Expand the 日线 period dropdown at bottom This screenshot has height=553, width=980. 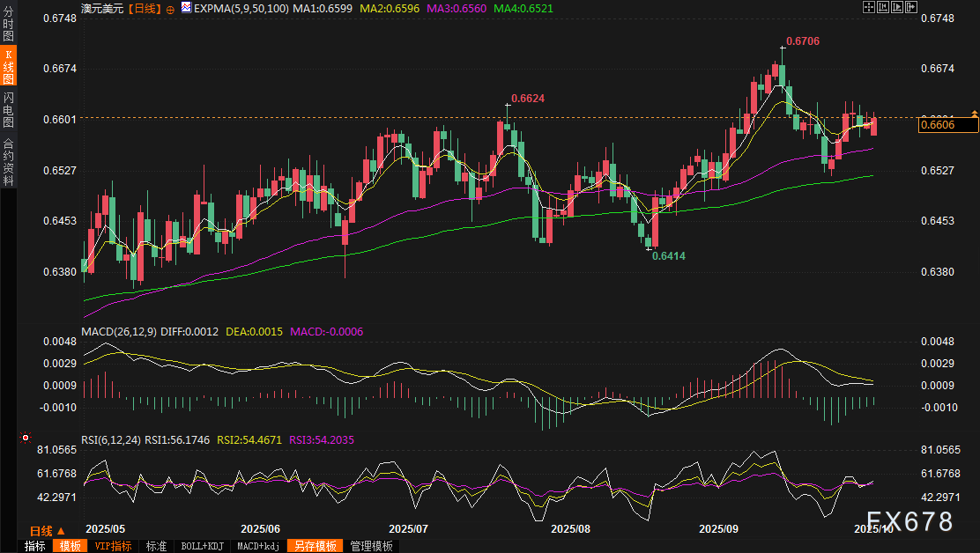coord(47,531)
